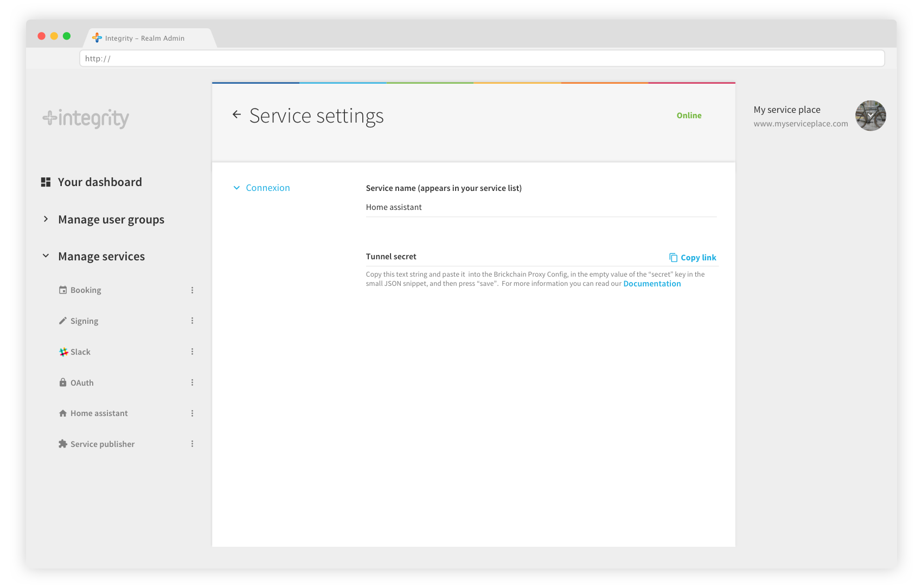Click the dashboard grid icon
The width and height of the screenshot is (922, 588).
(46, 182)
